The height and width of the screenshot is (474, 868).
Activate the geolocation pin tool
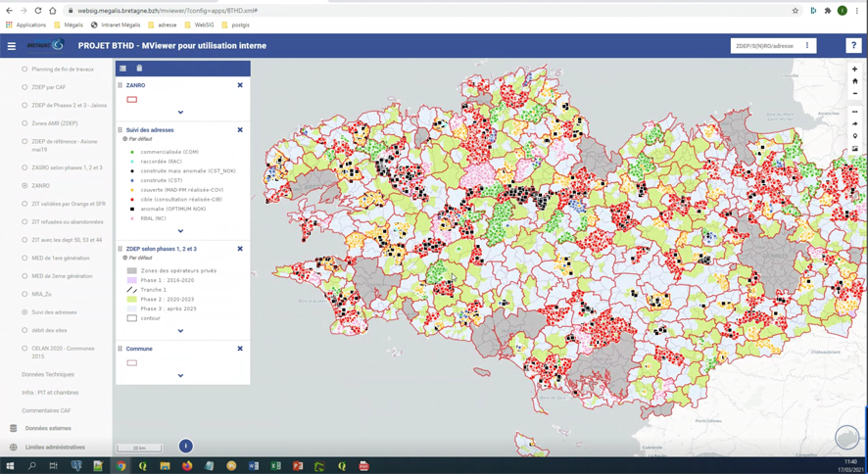[854, 136]
